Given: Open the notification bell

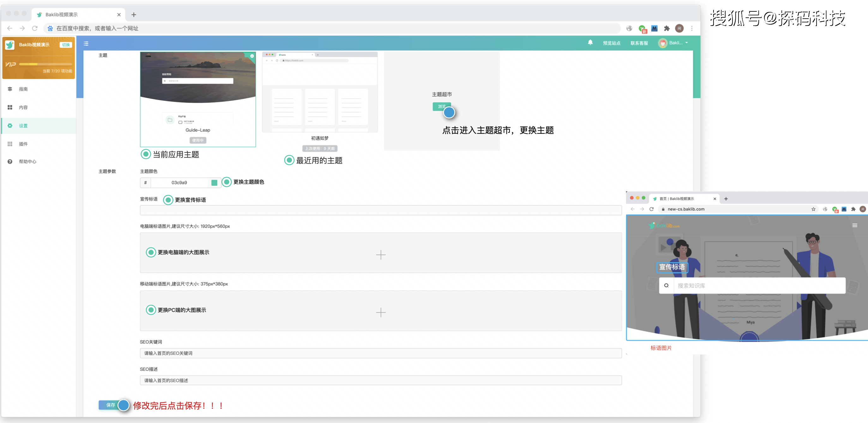Looking at the screenshot, I should point(590,42).
